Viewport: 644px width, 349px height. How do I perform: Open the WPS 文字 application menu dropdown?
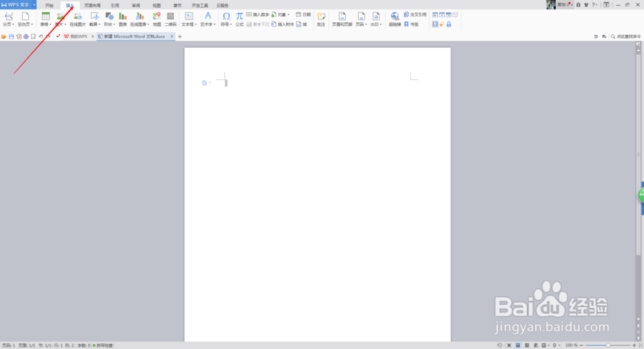click(35, 5)
